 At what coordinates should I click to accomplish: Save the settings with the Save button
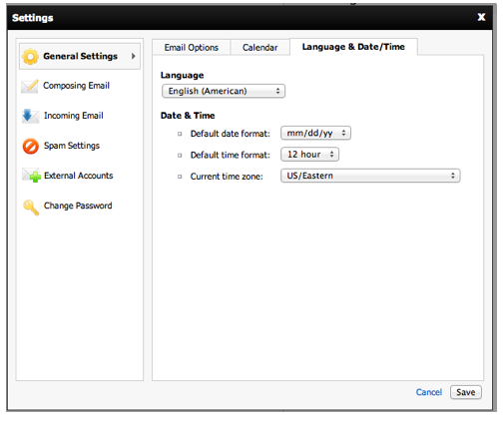pos(465,392)
